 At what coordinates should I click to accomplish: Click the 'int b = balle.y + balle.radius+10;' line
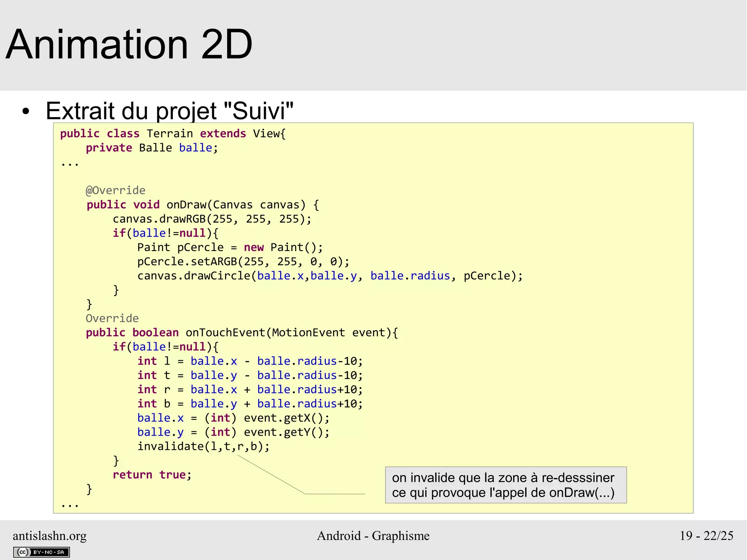[250, 404]
